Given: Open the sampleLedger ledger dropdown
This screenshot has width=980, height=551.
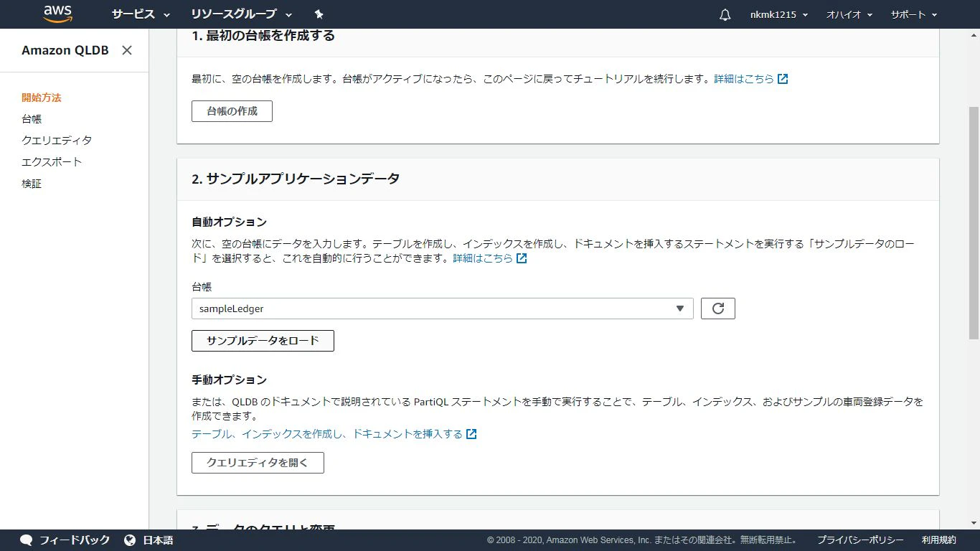Looking at the screenshot, I should (x=443, y=309).
